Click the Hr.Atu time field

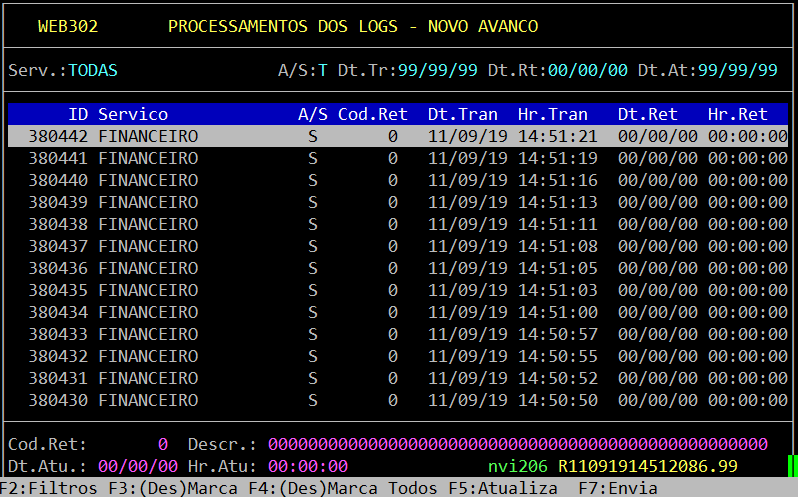click(307, 466)
